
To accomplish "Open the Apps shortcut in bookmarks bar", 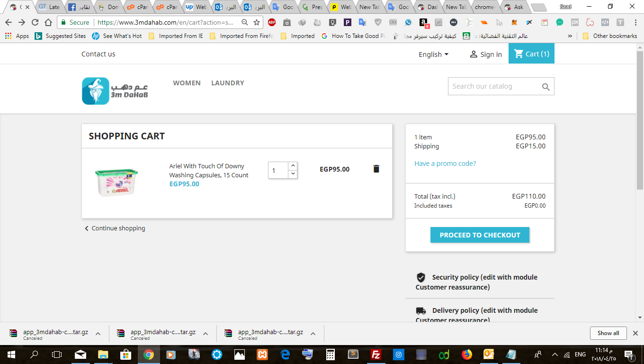I will coord(17,36).
